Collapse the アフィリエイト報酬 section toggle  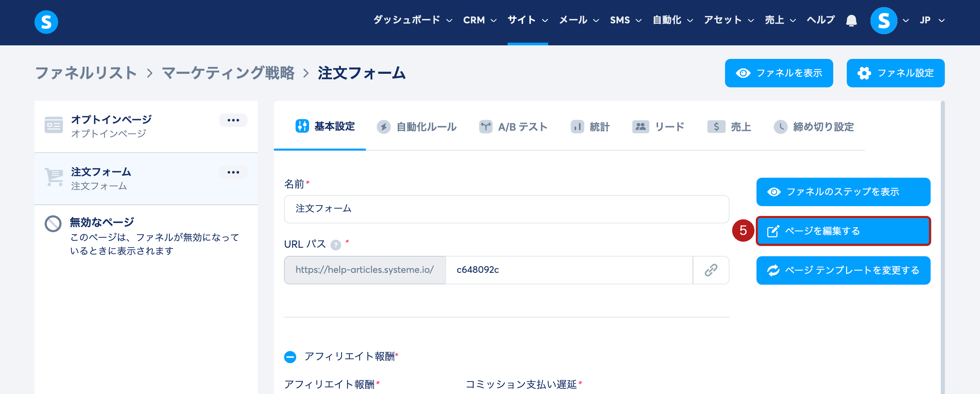[x=290, y=357]
